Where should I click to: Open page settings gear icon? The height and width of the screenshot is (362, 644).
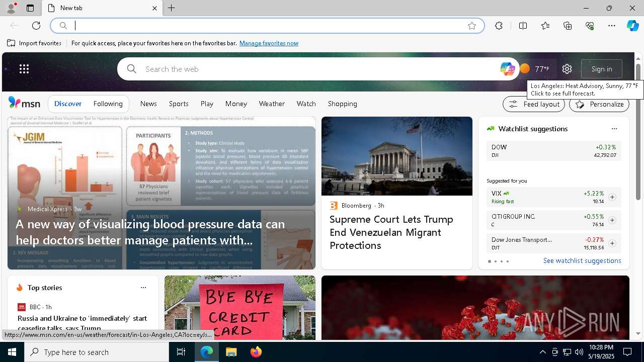tap(567, 69)
